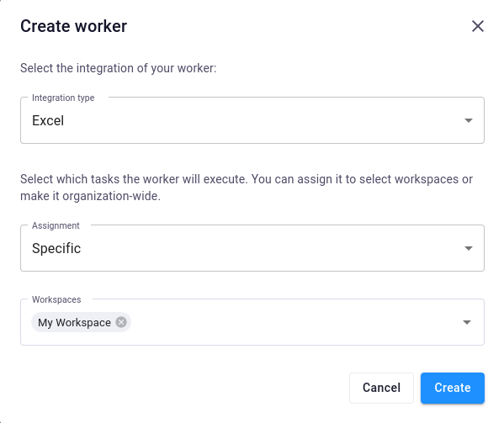Focus the empty Workspaces input area
The height and width of the screenshot is (423, 504).
294,322
